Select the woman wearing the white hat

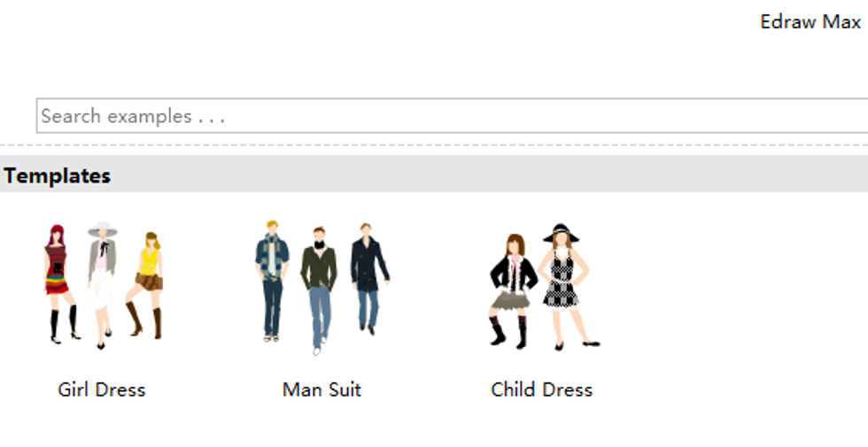point(103,285)
